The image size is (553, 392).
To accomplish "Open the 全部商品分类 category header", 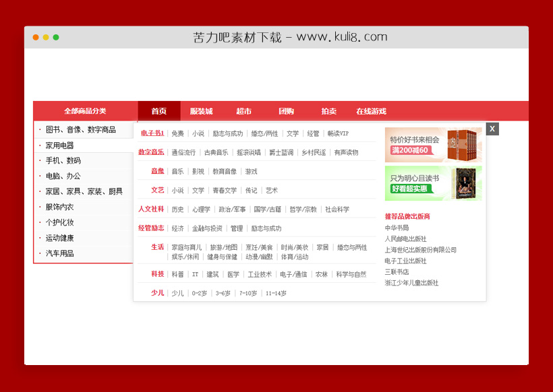I will [84, 110].
